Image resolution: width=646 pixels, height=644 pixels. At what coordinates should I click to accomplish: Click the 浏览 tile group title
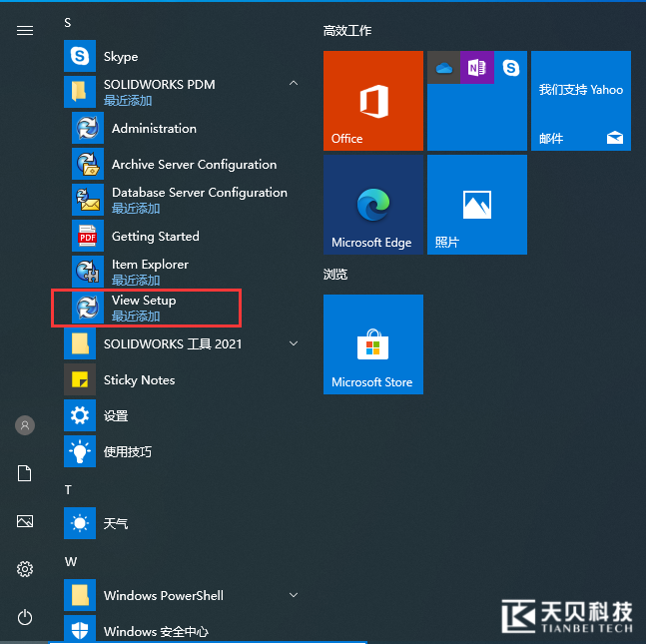(x=335, y=274)
